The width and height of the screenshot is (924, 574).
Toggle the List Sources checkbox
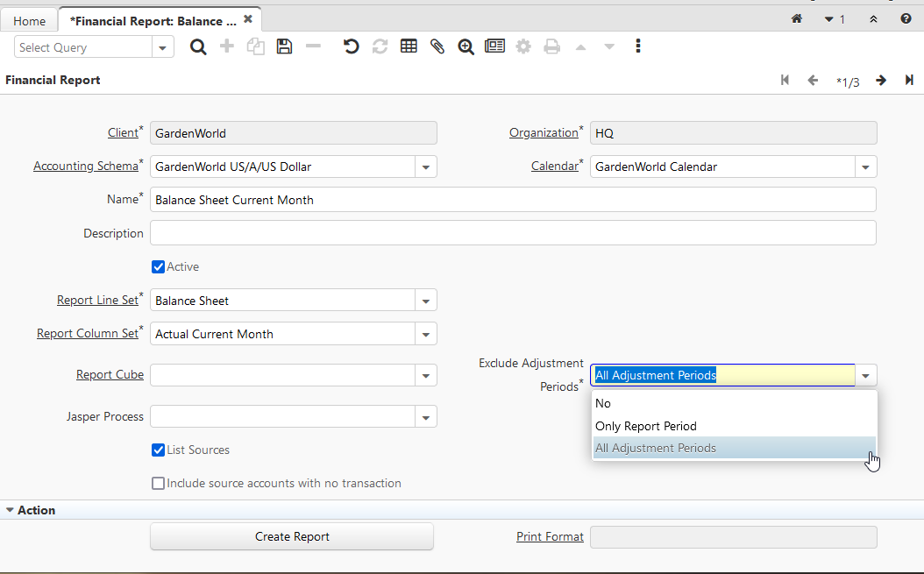tap(159, 450)
